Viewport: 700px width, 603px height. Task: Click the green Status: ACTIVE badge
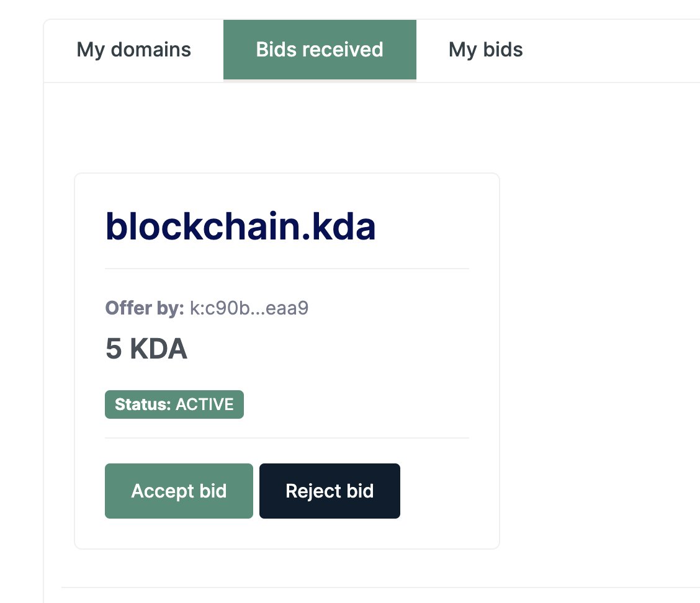tap(174, 404)
